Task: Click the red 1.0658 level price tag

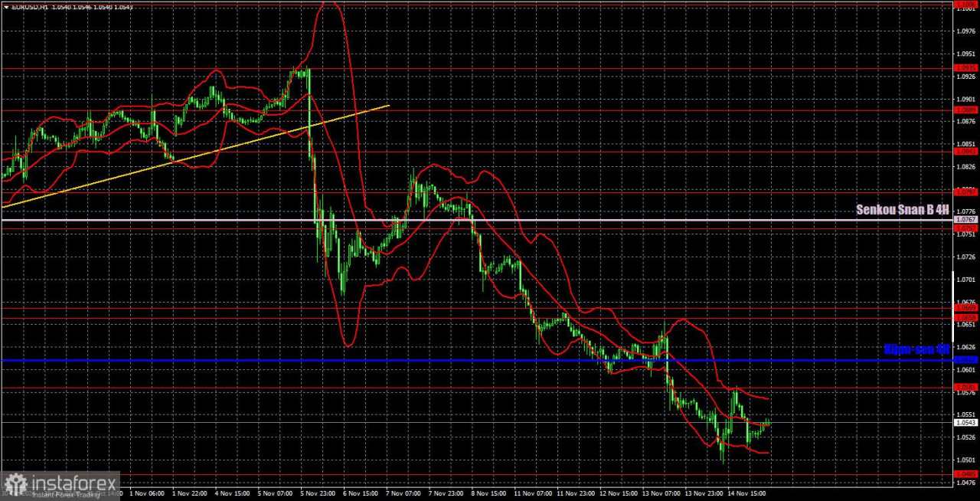Action: click(x=965, y=317)
